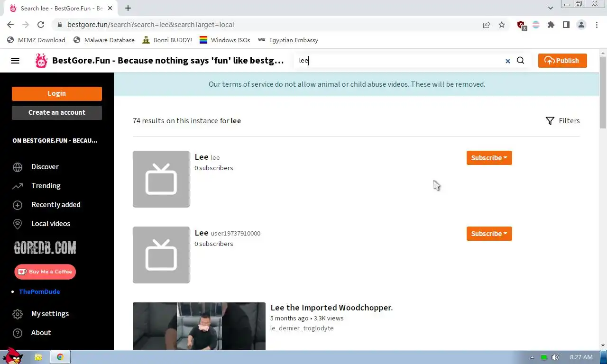Click the Login button
This screenshot has height=364, width=607.
[x=57, y=93]
